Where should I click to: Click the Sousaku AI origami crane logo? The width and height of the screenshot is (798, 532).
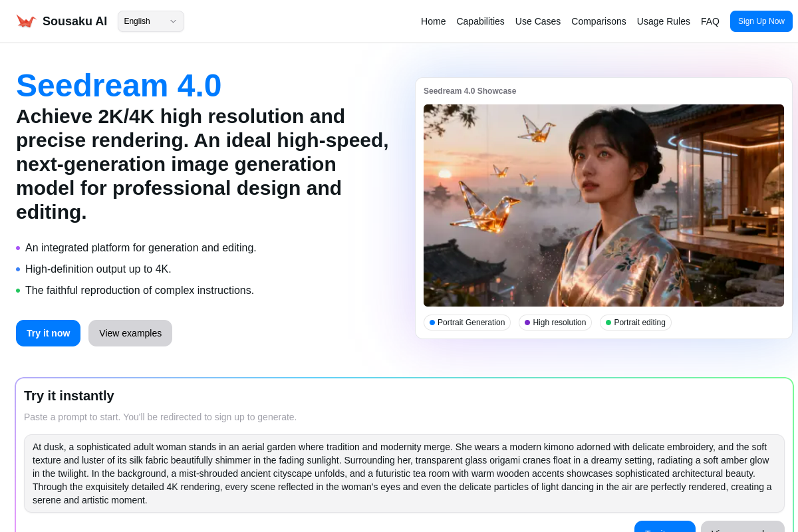pyautogui.click(x=26, y=21)
